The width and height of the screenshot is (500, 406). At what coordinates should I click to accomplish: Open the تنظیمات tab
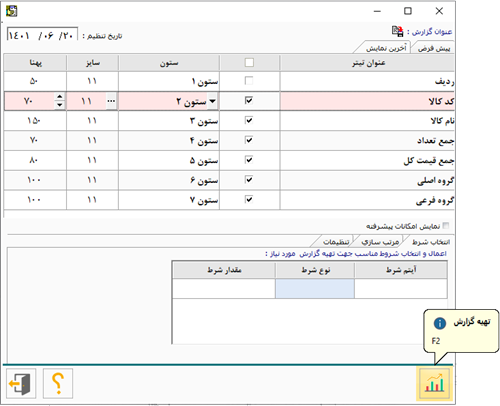pyautogui.click(x=336, y=242)
